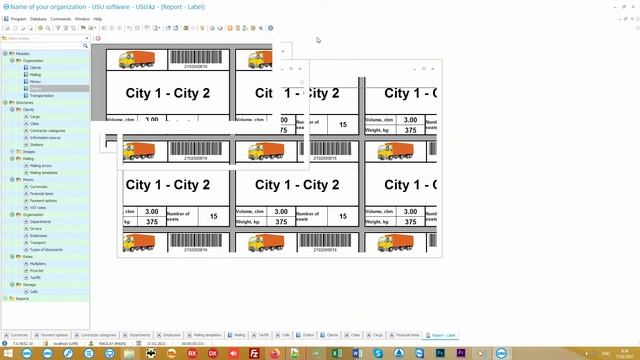Switch to the Orders bottom tab

click(x=304, y=335)
